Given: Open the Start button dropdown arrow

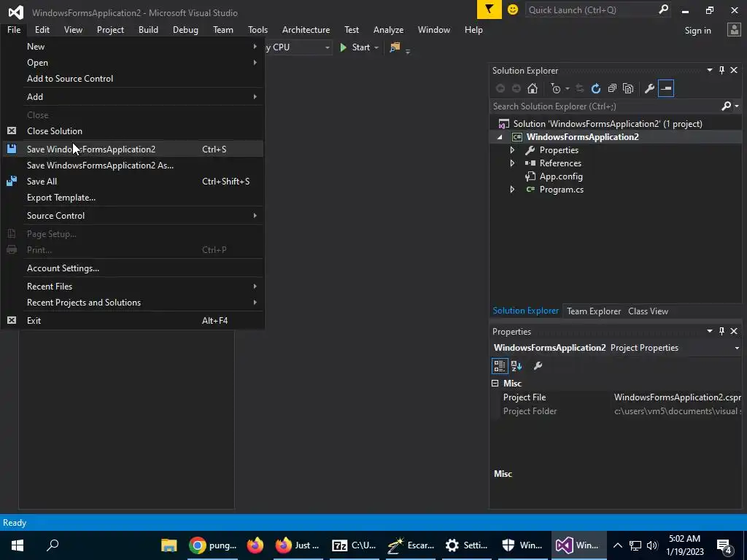Looking at the screenshot, I should (x=376, y=47).
